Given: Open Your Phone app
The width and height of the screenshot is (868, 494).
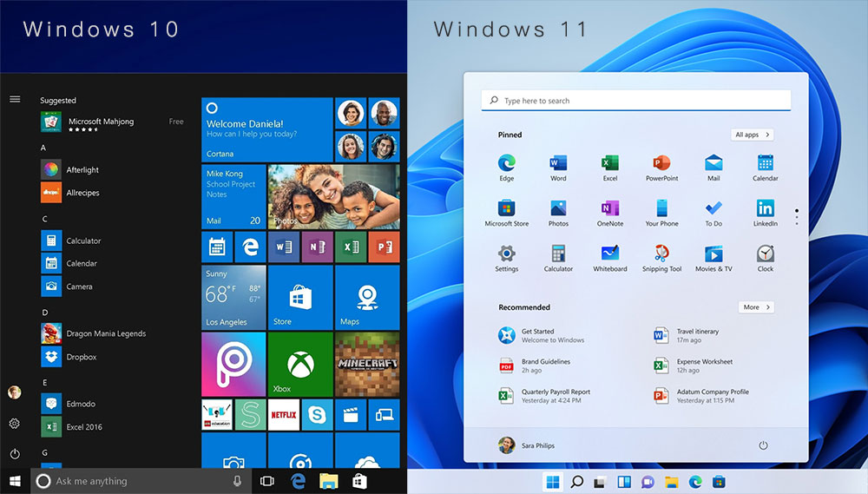Looking at the screenshot, I should (x=661, y=213).
